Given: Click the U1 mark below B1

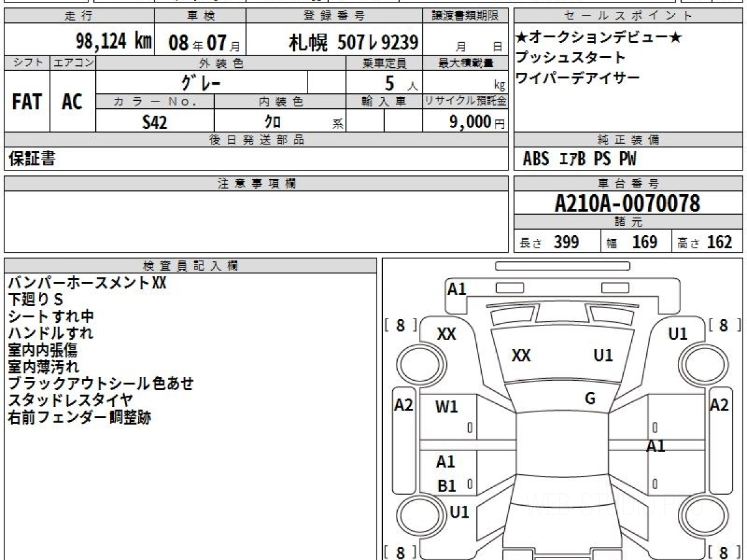Looking at the screenshot, I should pyautogui.click(x=459, y=512).
